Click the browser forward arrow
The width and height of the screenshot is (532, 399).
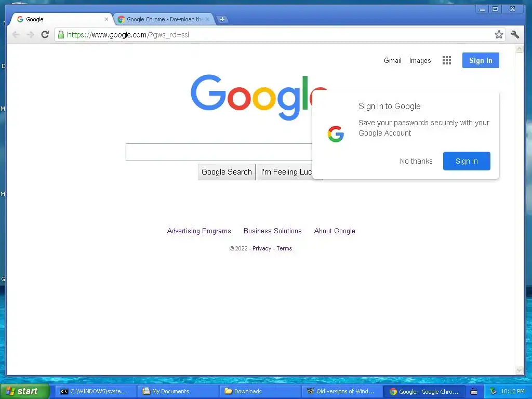pos(31,35)
